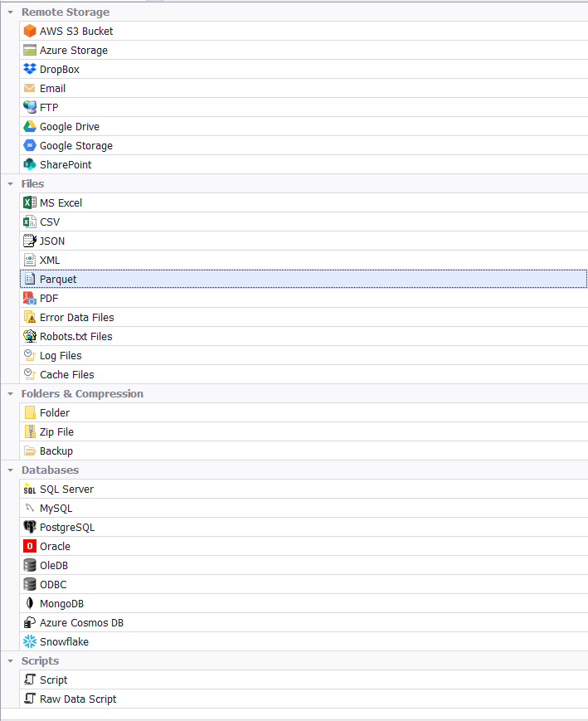Select the highlighted Parquet label
The image size is (588, 721).
(58, 279)
